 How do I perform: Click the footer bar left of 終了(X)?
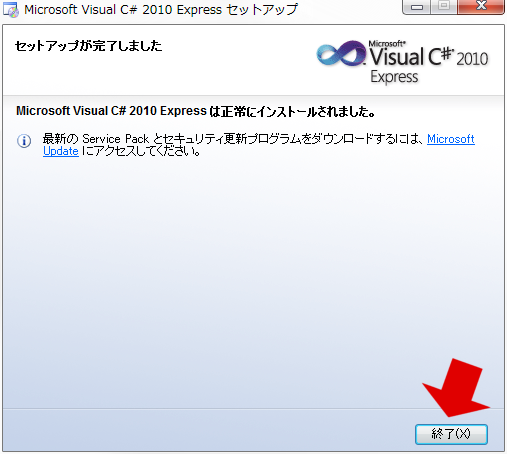pos(208,430)
